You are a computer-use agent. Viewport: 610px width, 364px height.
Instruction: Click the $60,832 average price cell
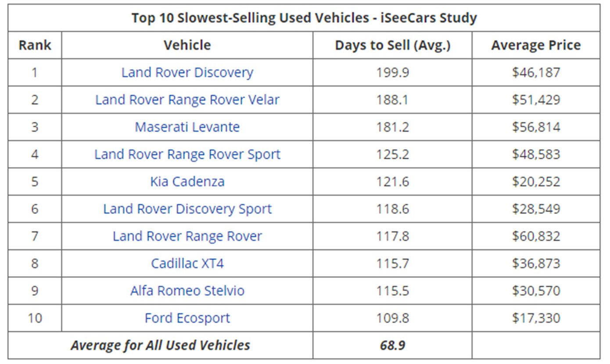(536, 236)
